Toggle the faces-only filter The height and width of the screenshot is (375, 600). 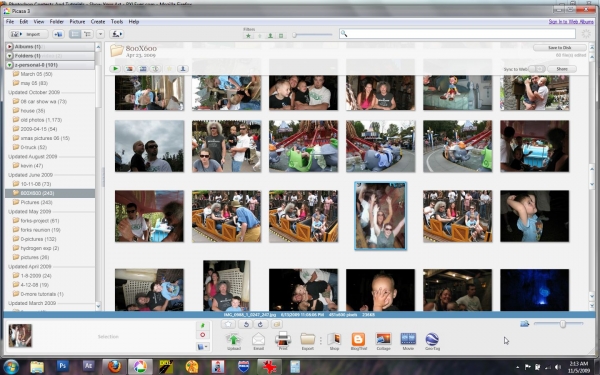coord(270,36)
